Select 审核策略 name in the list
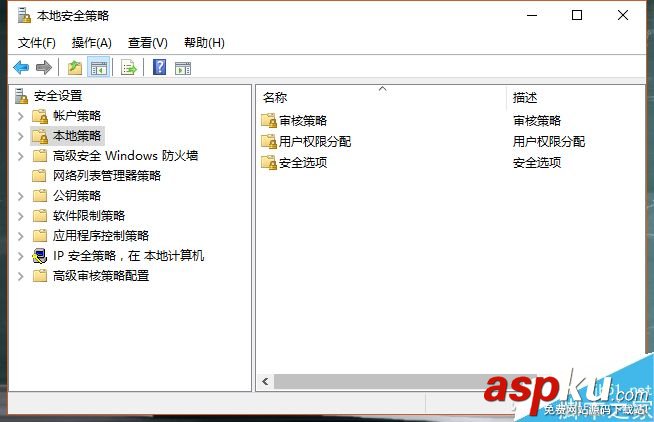The height and width of the screenshot is (422, 654). click(303, 121)
